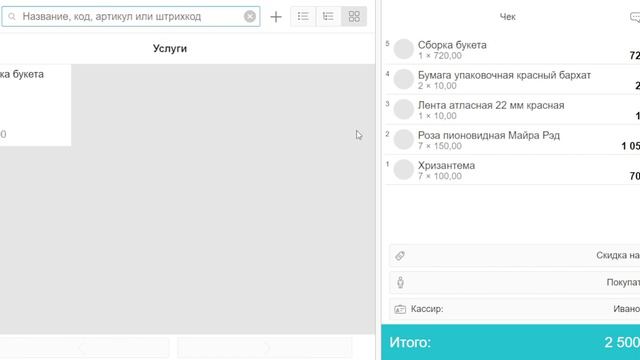Click the Услуги category heading

click(170, 48)
